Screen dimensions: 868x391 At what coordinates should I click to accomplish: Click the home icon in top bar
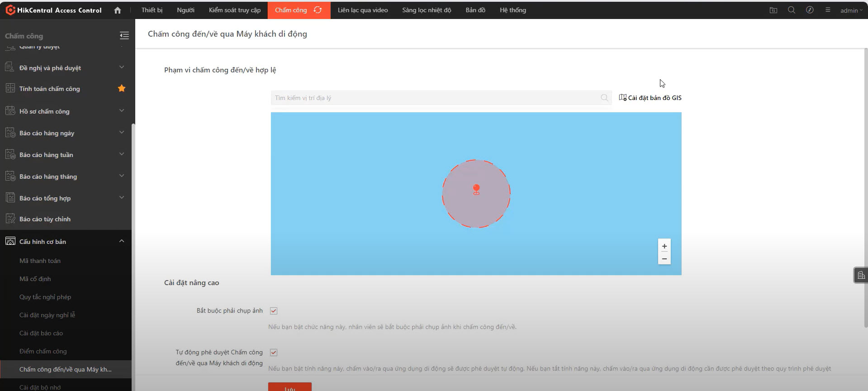point(118,10)
